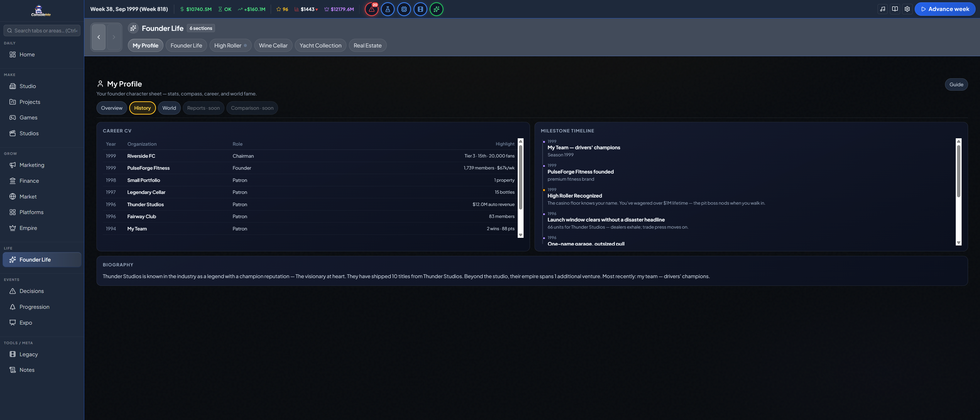Open Progression in the sidebar
The image size is (980, 420).
[x=42, y=307]
